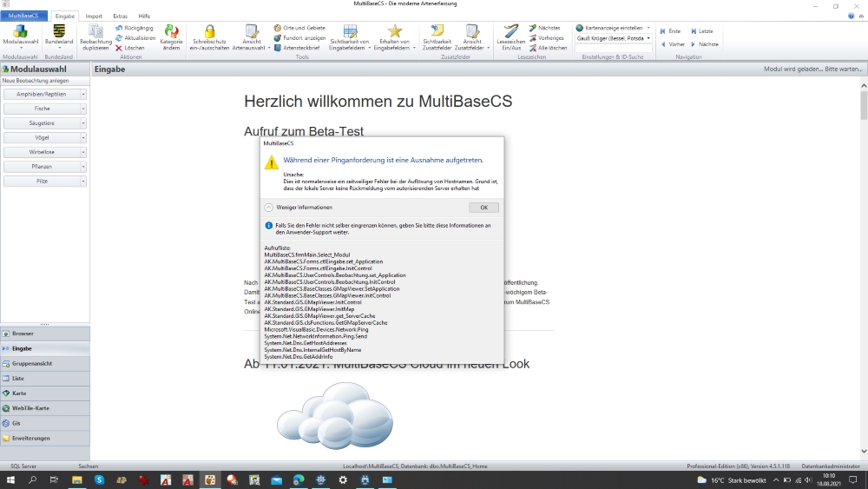Select the Fische module button
868x489 pixels.
[42, 109]
